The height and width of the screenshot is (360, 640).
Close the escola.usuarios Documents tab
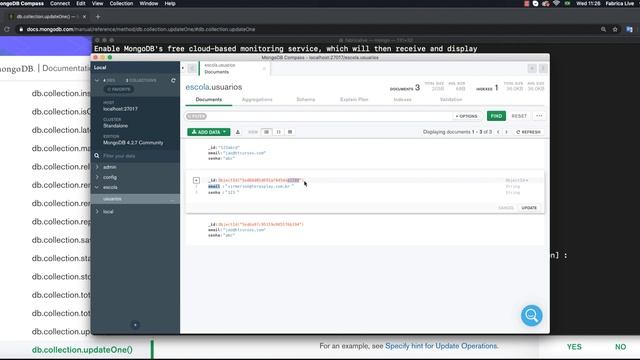coord(264,69)
